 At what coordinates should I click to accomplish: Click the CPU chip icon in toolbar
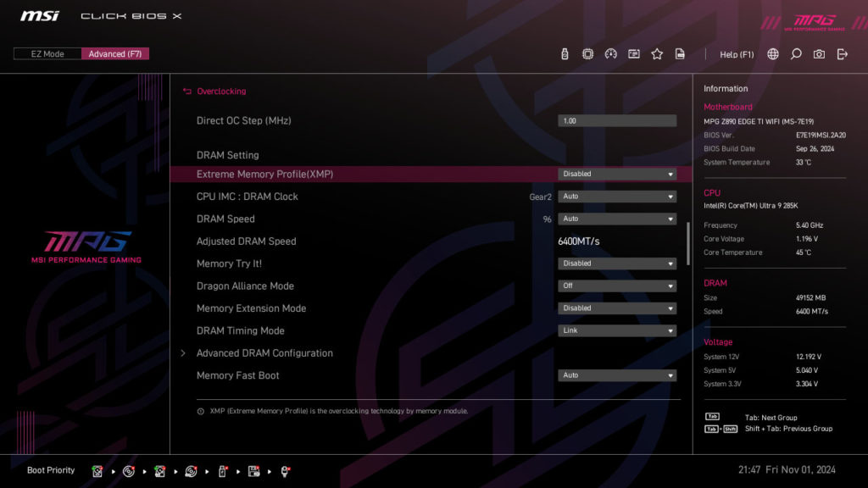pyautogui.click(x=587, y=53)
